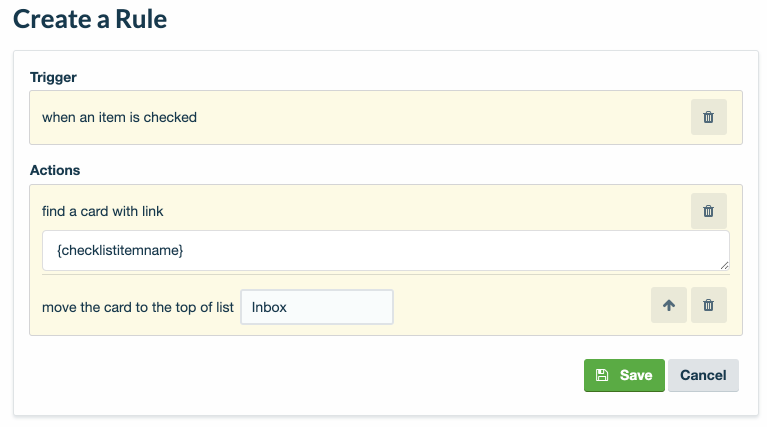
Task: Click the divider line between the two actions
Action: pyautogui.click(x=385, y=274)
